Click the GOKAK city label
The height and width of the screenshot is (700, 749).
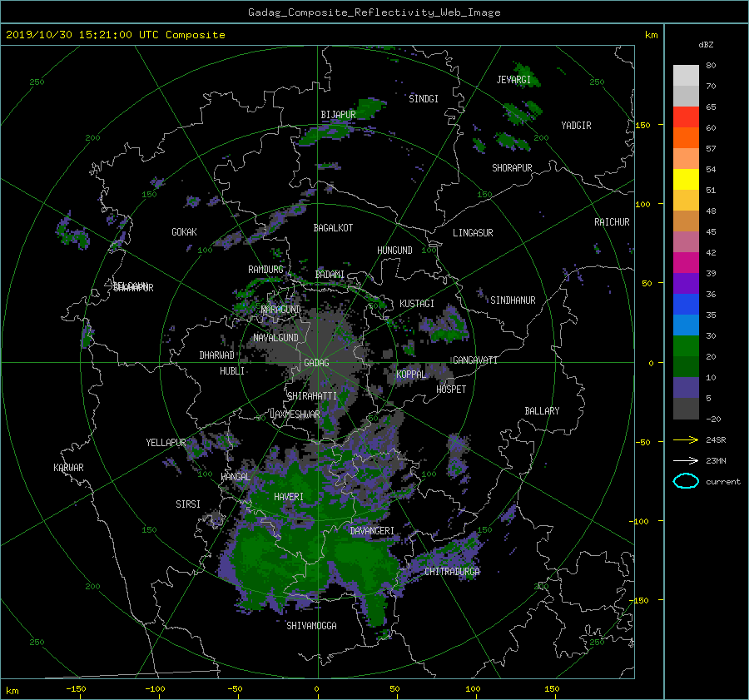(x=184, y=232)
